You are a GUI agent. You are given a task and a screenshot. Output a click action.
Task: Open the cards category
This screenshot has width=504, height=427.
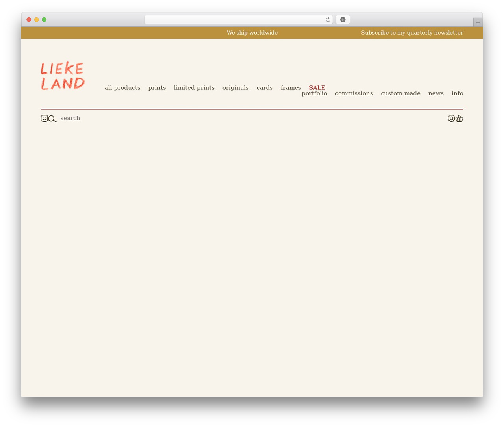point(265,88)
